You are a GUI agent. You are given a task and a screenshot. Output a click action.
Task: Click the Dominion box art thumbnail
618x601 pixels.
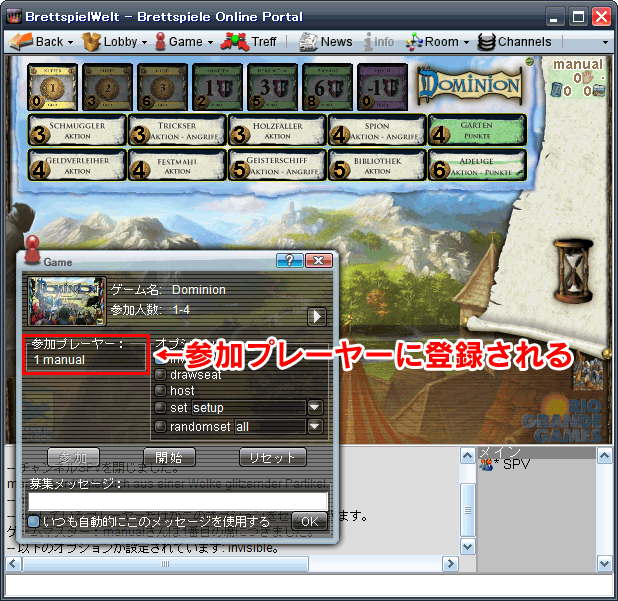point(67,301)
